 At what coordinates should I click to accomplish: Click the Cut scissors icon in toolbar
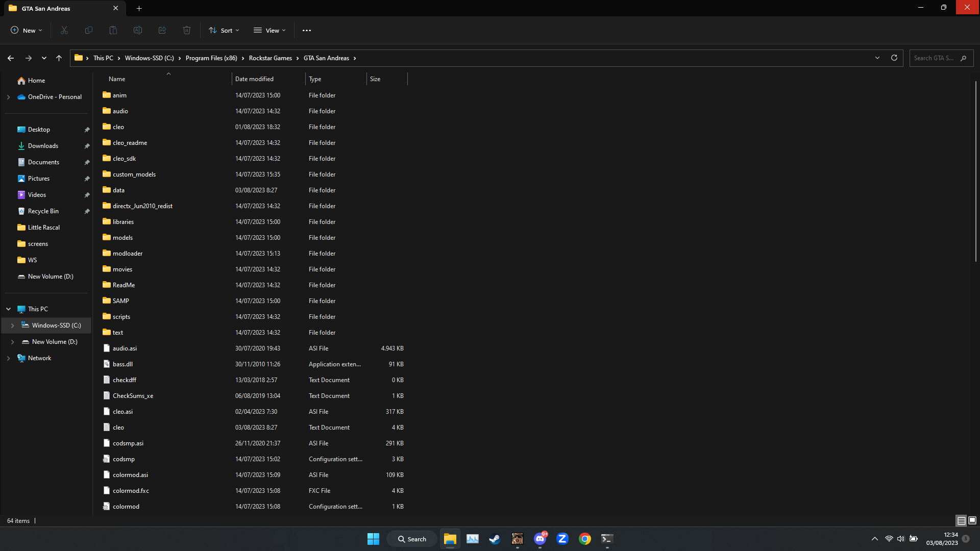(x=64, y=31)
